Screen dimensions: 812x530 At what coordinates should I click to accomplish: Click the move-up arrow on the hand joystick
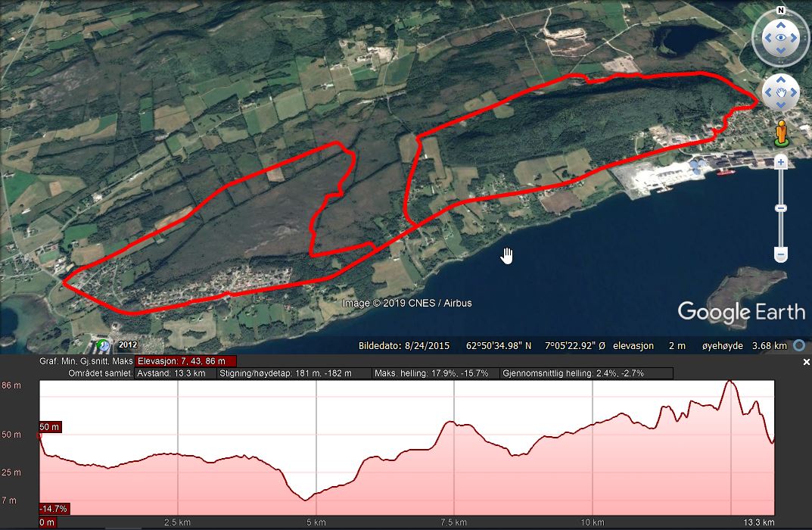coord(781,79)
